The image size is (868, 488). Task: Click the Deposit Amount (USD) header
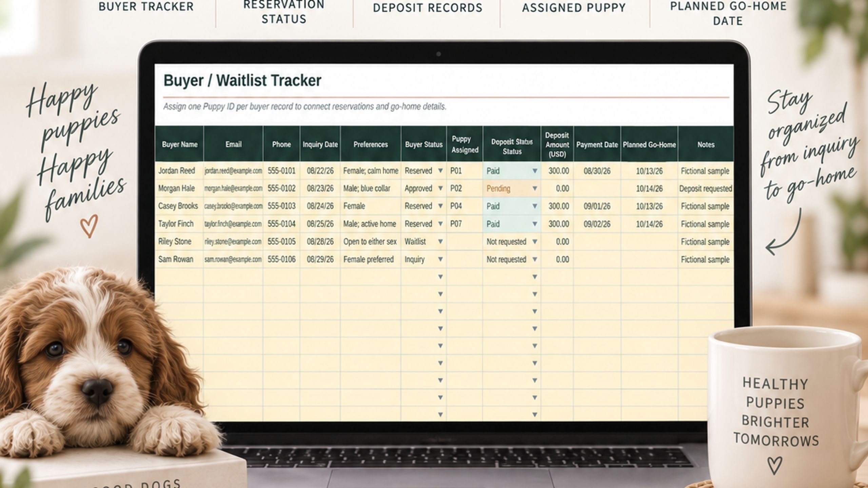[x=557, y=144]
